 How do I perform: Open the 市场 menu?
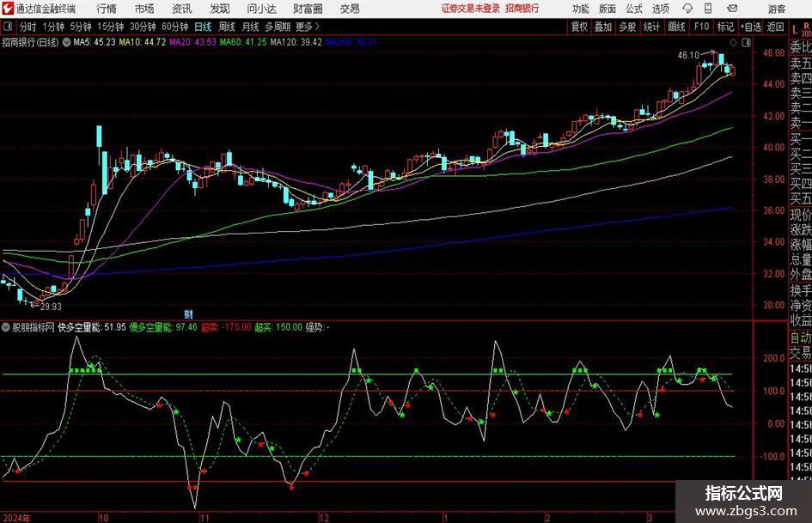click(144, 9)
